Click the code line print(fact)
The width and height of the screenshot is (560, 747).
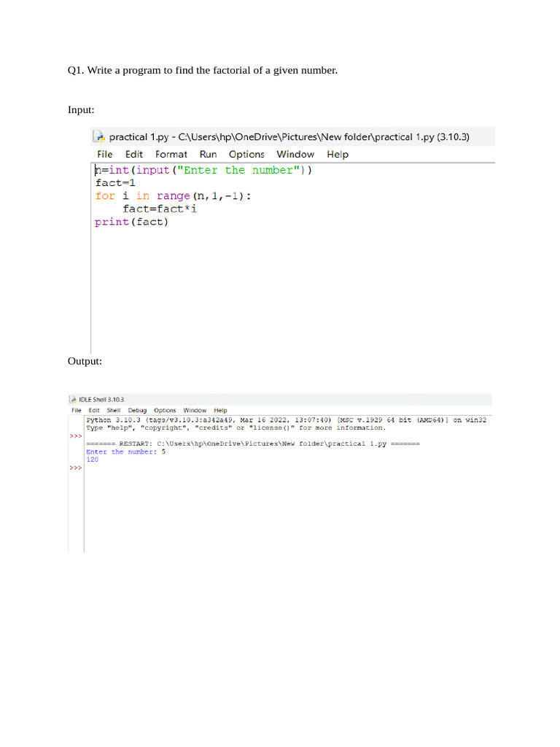tap(131, 222)
